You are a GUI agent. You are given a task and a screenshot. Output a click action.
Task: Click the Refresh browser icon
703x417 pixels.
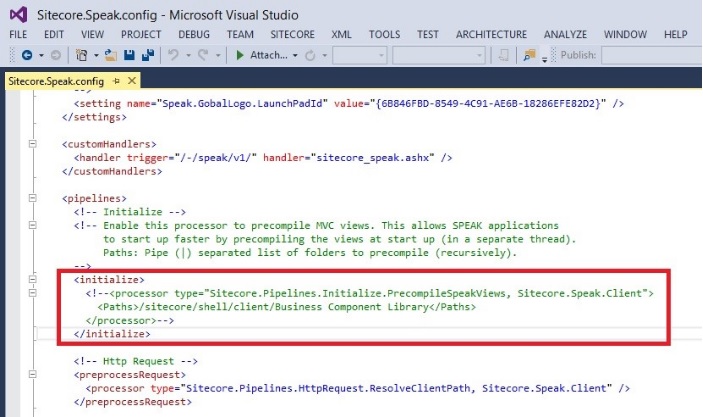pos(310,56)
